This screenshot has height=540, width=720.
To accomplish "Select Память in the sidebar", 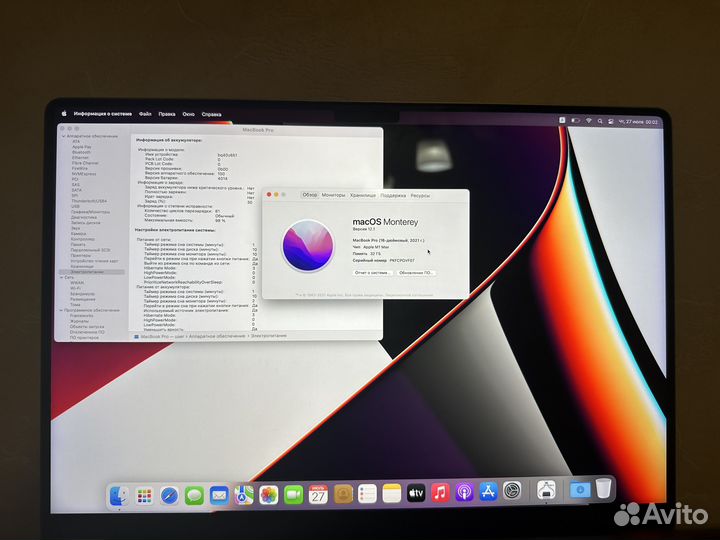I will pyautogui.click(x=78, y=245).
